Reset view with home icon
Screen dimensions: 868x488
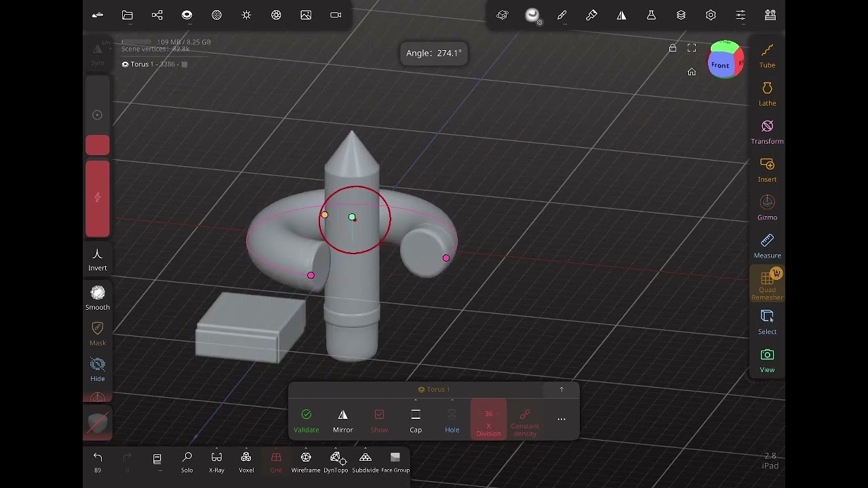coord(692,72)
